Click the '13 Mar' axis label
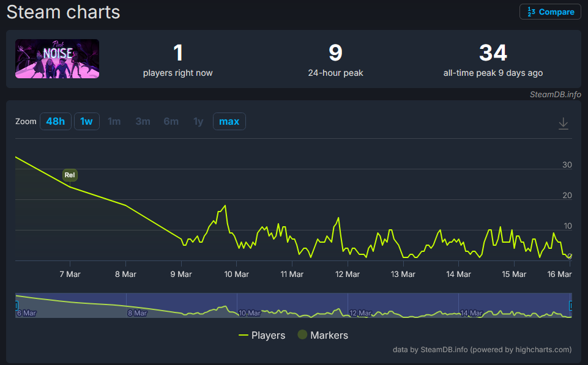Image resolution: width=588 pixels, height=365 pixels. click(x=403, y=275)
